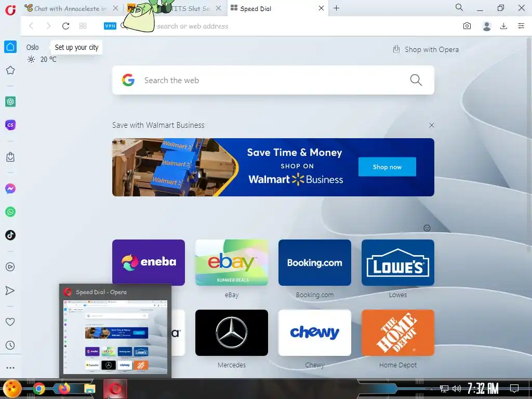Image resolution: width=532 pixels, height=399 pixels.
Task: Open the Downloads toolbar icon
Action: 503,26
